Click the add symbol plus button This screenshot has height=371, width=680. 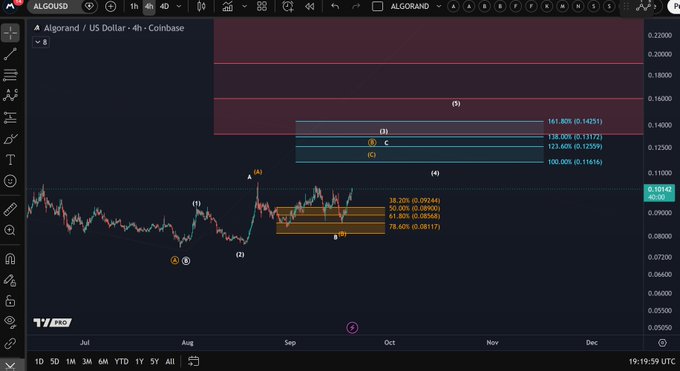[x=111, y=7]
